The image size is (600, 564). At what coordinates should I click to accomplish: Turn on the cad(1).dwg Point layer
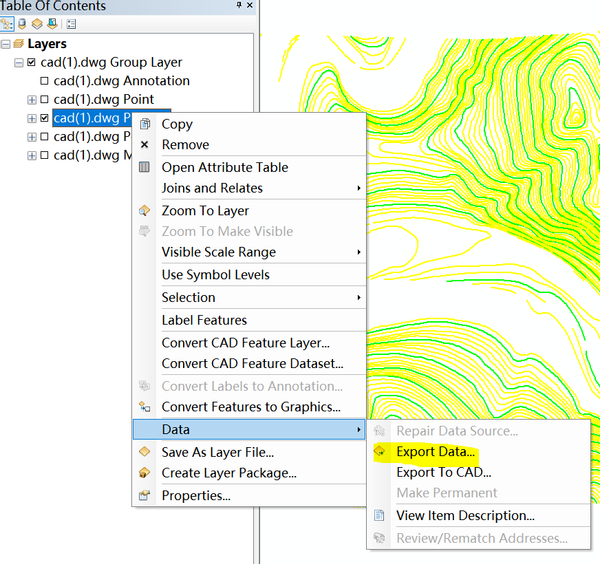44,100
